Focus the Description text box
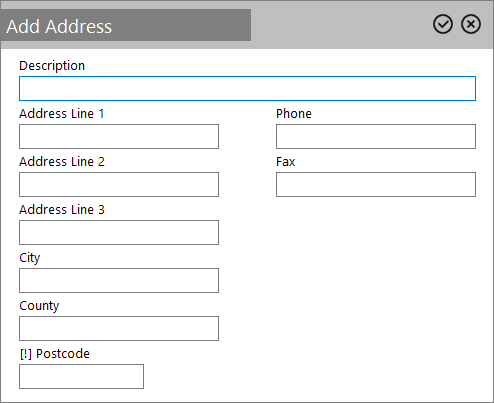 point(247,89)
